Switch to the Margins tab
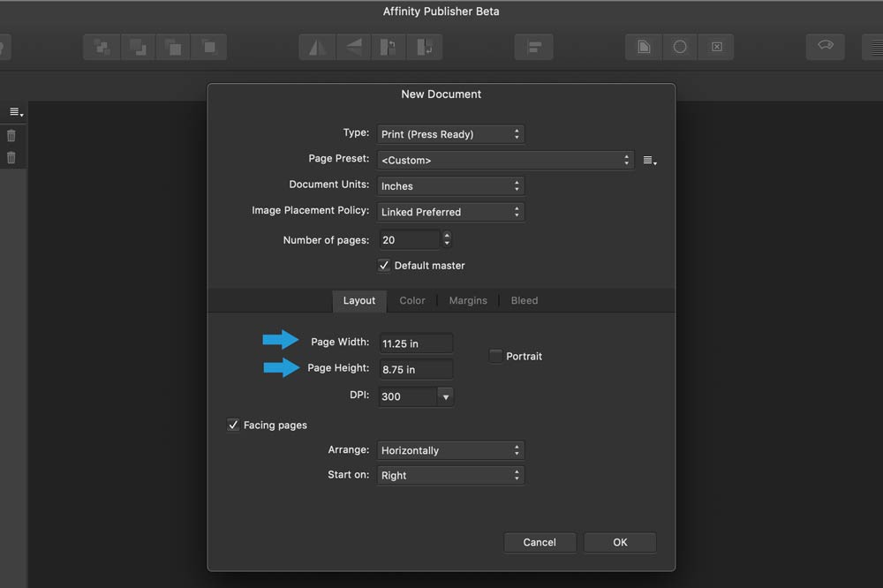The height and width of the screenshot is (588, 883). coord(468,300)
